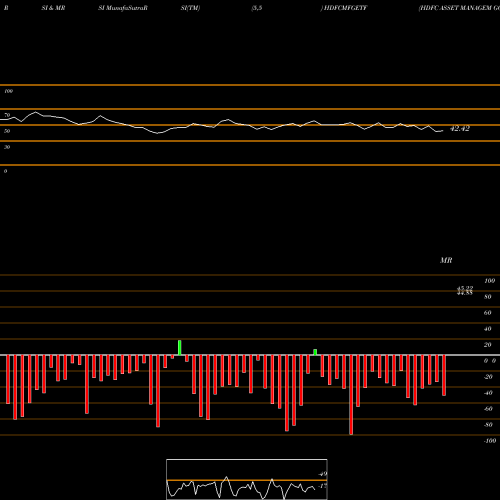Screen dimensions: 500x500
Task: Click the 'SI MunafaSutraR' header label
Action: tap(123, 8)
